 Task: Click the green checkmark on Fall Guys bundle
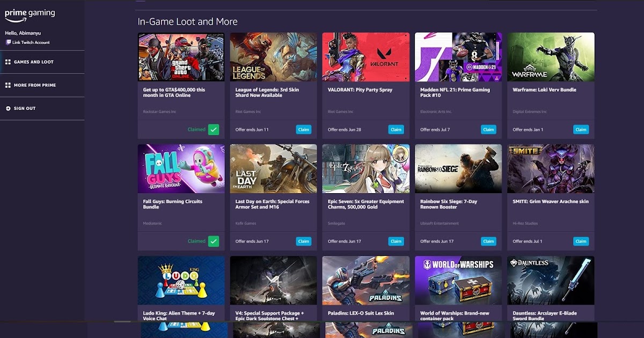(x=214, y=241)
